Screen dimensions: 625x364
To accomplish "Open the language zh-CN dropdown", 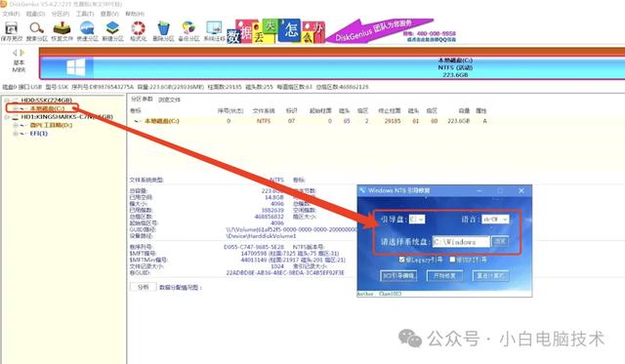I will 495,219.
